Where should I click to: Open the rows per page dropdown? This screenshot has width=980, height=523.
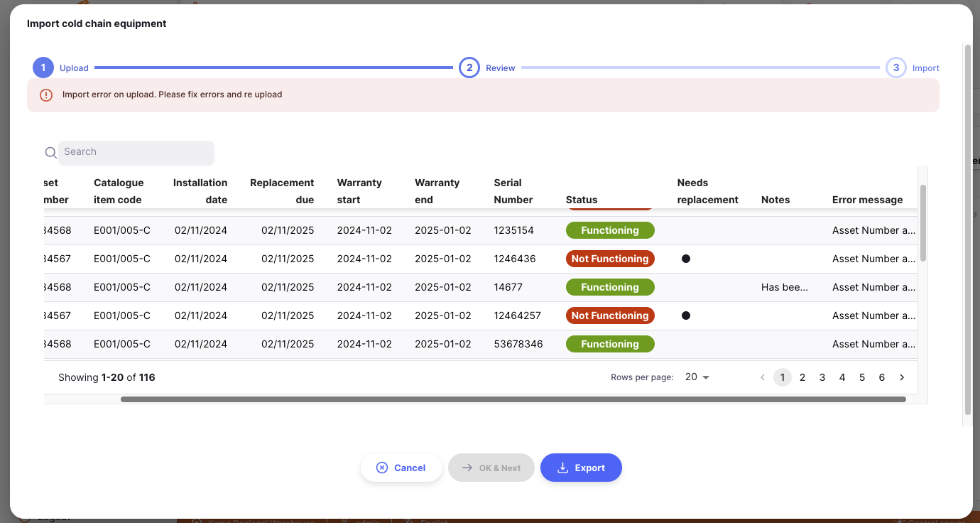tap(697, 377)
